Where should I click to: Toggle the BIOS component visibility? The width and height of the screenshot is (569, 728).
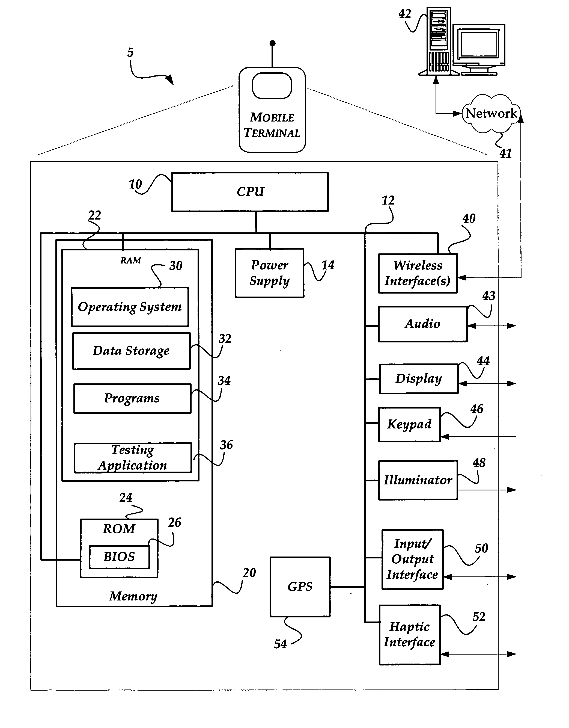(x=116, y=558)
